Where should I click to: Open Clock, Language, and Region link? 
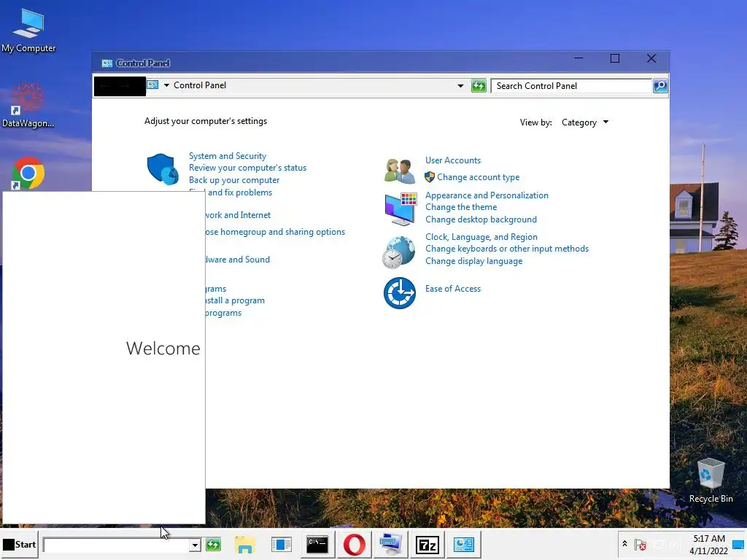tap(481, 237)
